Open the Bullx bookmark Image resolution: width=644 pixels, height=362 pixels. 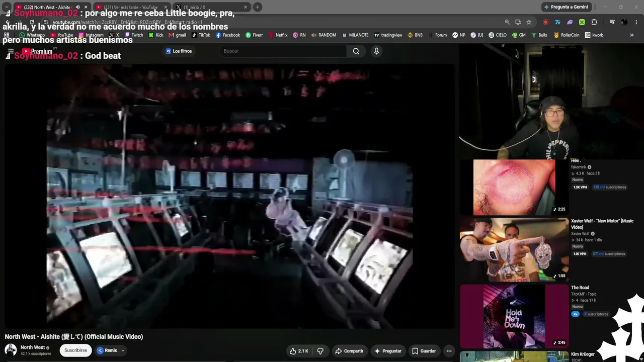[539, 35]
